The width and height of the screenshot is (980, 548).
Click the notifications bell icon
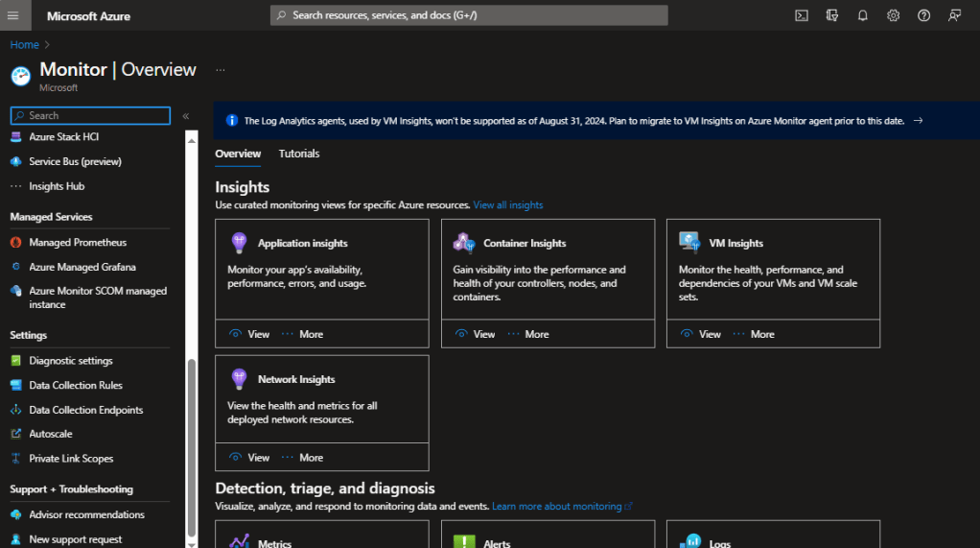[x=862, y=15]
